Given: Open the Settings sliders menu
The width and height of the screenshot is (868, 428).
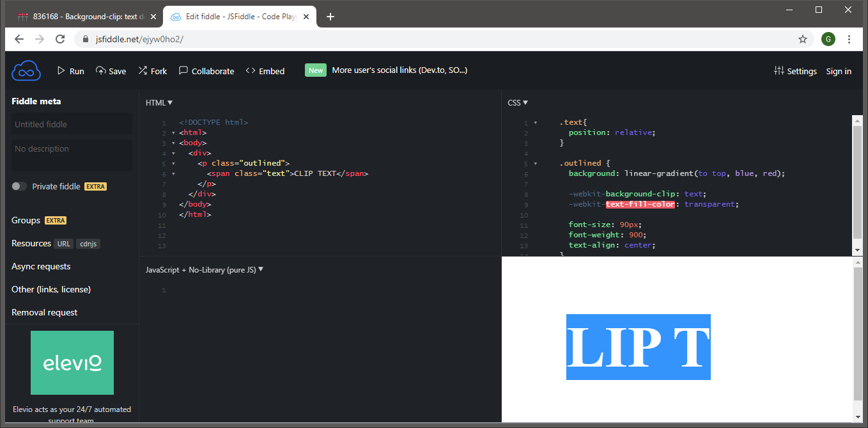Looking at the screenshot, I should [794, 71].
